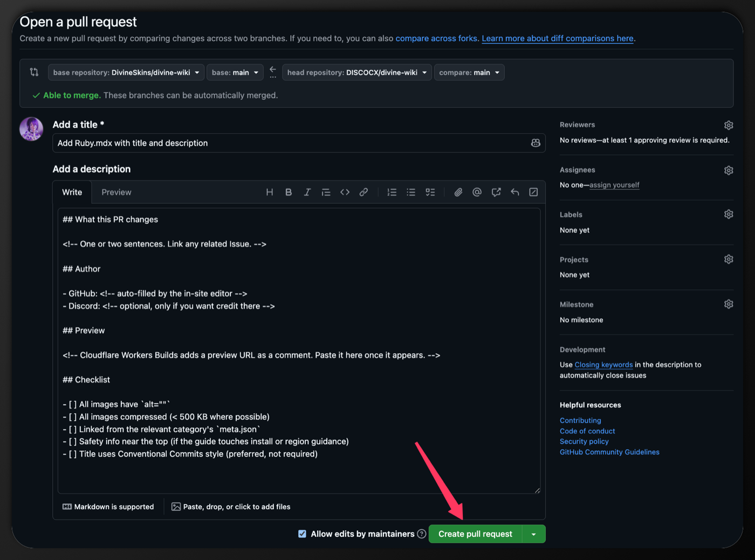Swap branches with the compare arrow icon
Image resolution: width=755 pixels, height=560 pixels.
coord(273,72)
